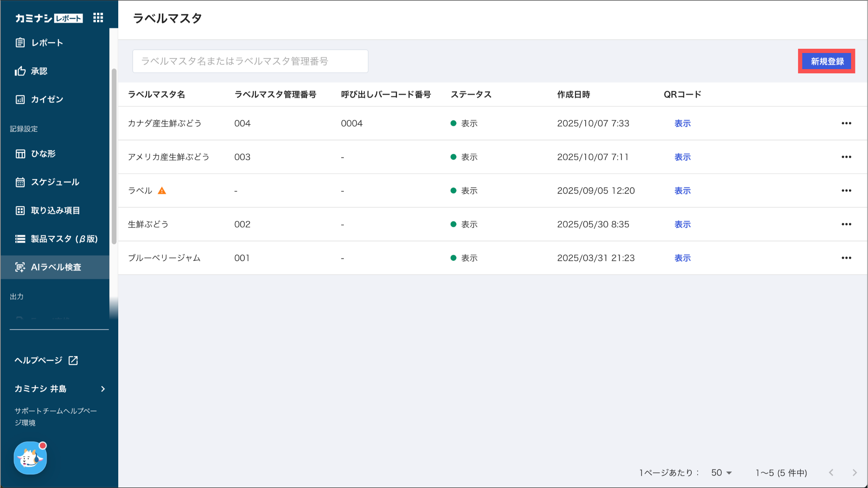Click the レポート clipboard icon in sidebar

pyautogui.click(x=20, y=42)
